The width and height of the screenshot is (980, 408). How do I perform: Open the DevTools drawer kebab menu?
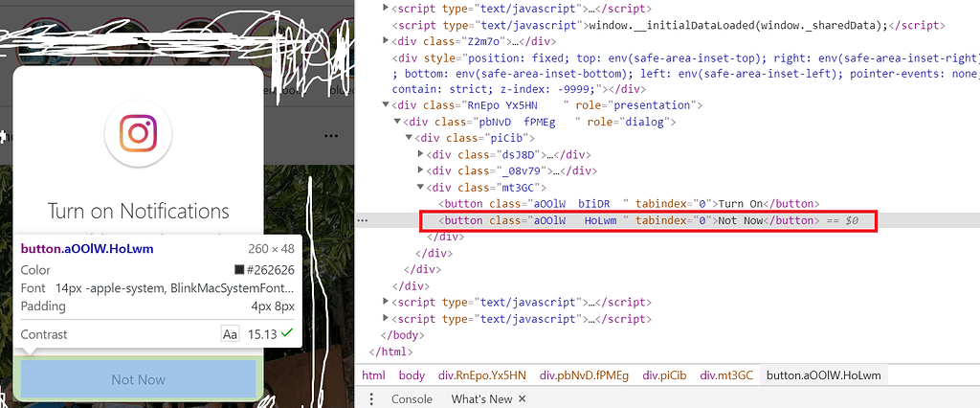click(371, 398)
